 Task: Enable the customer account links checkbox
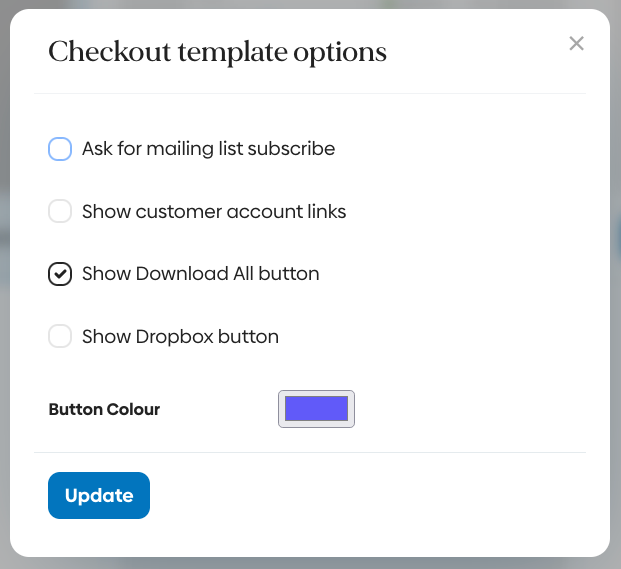click(x=60, y=211)
